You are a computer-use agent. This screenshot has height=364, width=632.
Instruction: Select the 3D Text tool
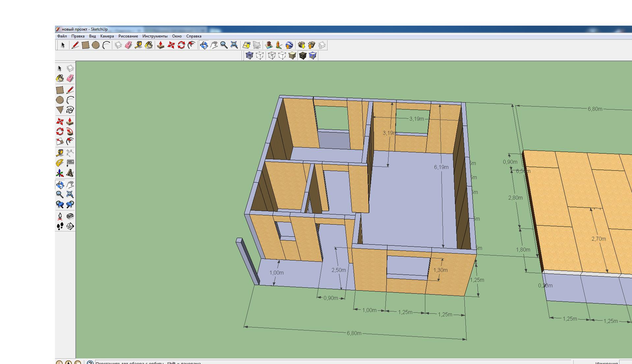pyautogui.click(x=70, y=173)
